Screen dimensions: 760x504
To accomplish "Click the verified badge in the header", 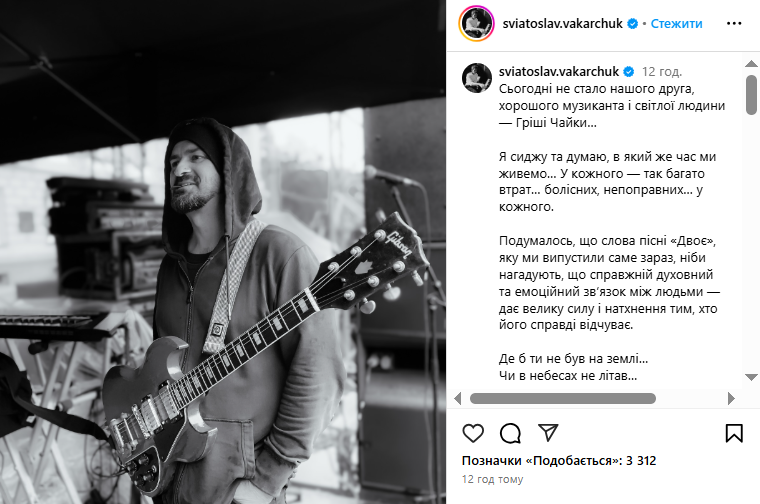I will (633, 23).
